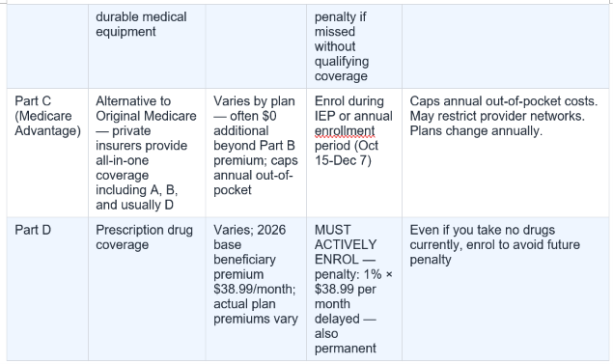Screen dimensions: 613x364
Task: Click the 'period (Oct 15-Dec 7)' text
Action: (347, 153)
